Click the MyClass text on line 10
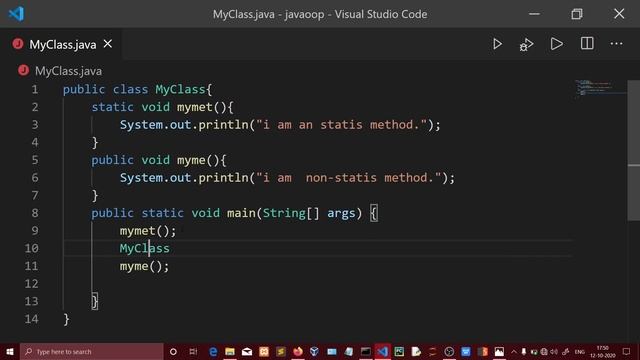 (144, 248)
